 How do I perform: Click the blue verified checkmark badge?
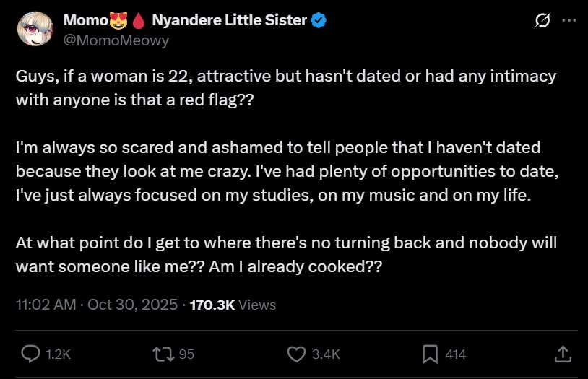pos(319,21)
